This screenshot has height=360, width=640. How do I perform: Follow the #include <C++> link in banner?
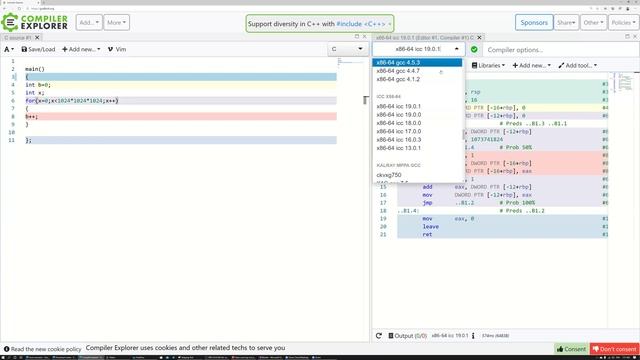click(x=361, y=24)
